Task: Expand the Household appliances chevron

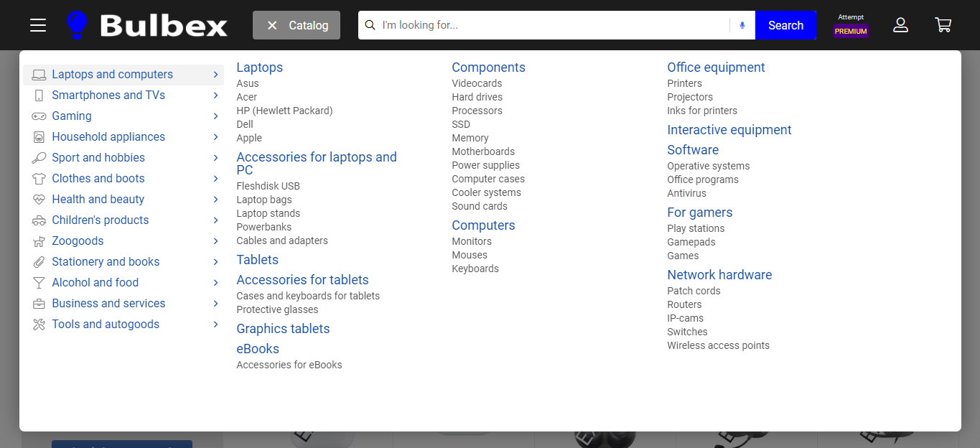Action: pos(215,137)
